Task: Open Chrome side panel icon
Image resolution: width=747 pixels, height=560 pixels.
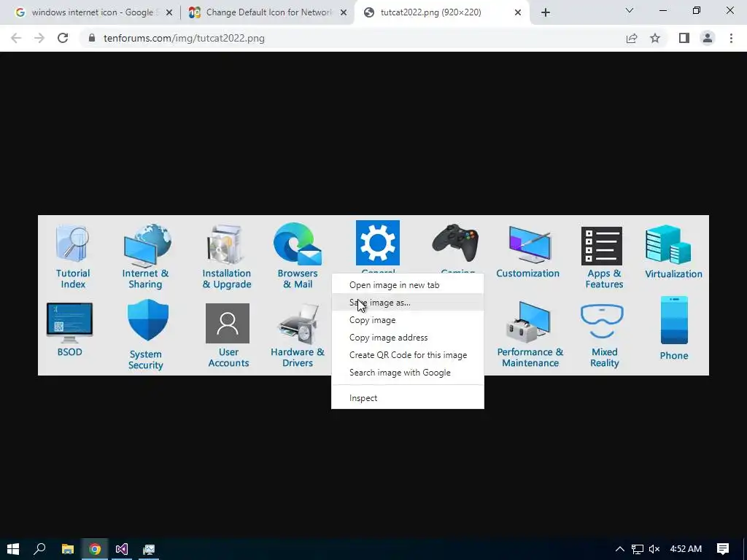Action: click(684, 38)
